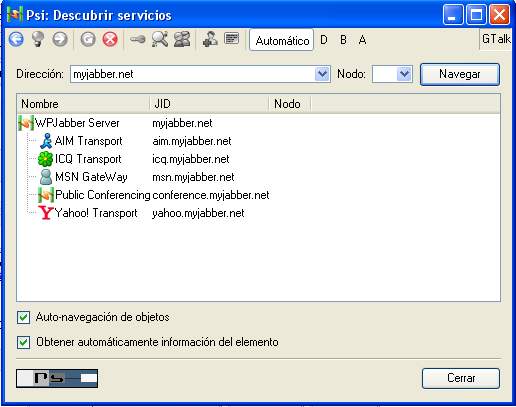This screenshot has height=407, width=516.
Task: Toggle Auto-navegación de objetos checkbox
Action: [x=23, y=317]
